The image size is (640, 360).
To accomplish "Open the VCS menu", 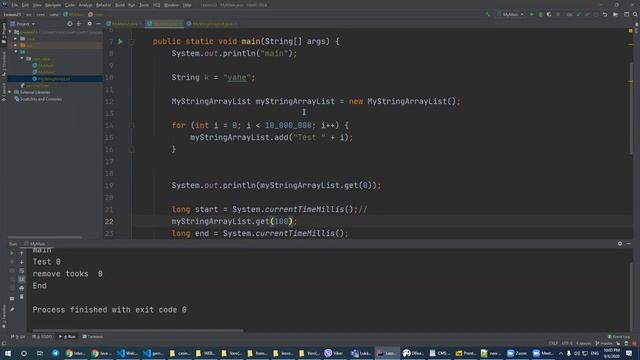I will 156,5.
